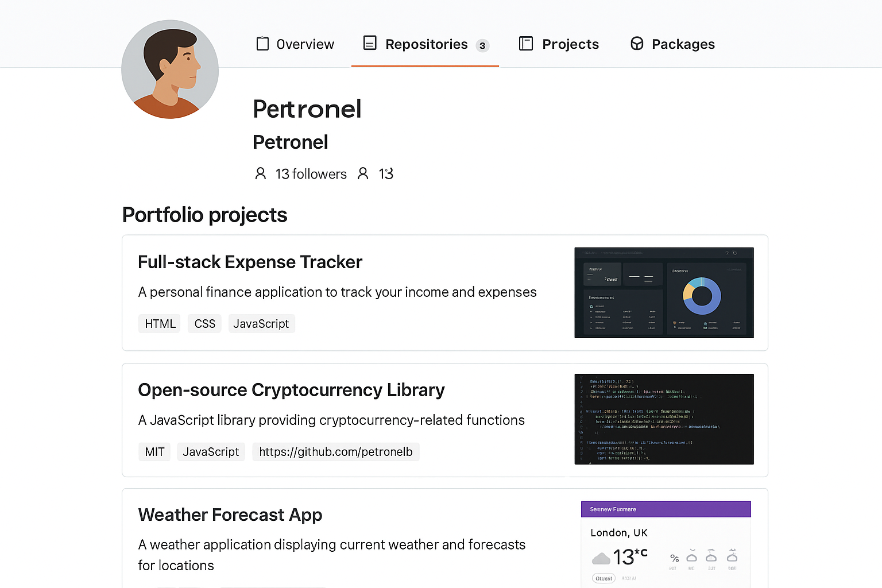Select the HTML language tag

click(159, 323)
